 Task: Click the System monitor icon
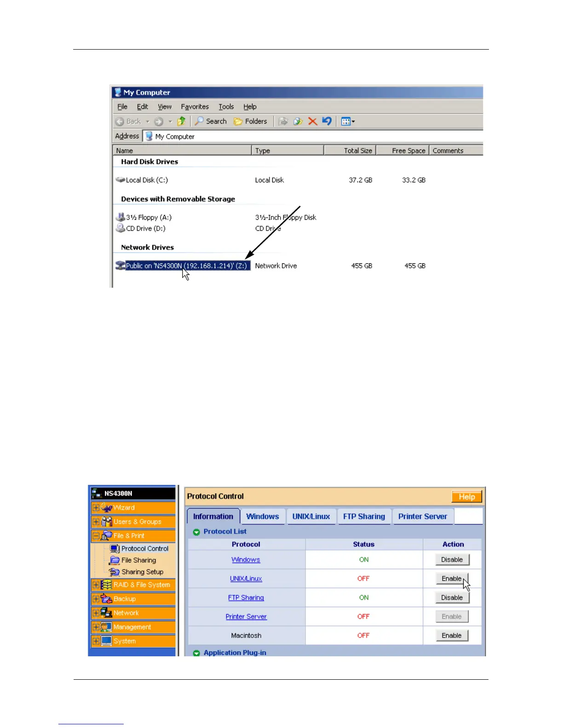point(107,641)
